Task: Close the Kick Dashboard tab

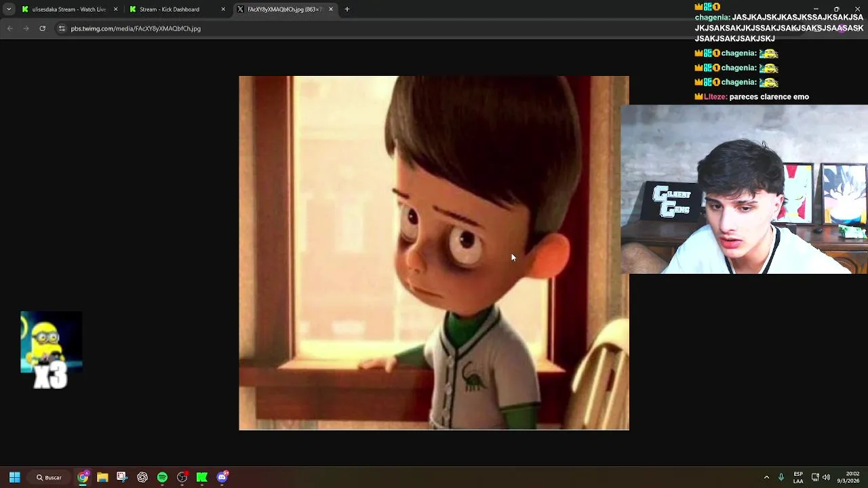Action: point(223,9)
